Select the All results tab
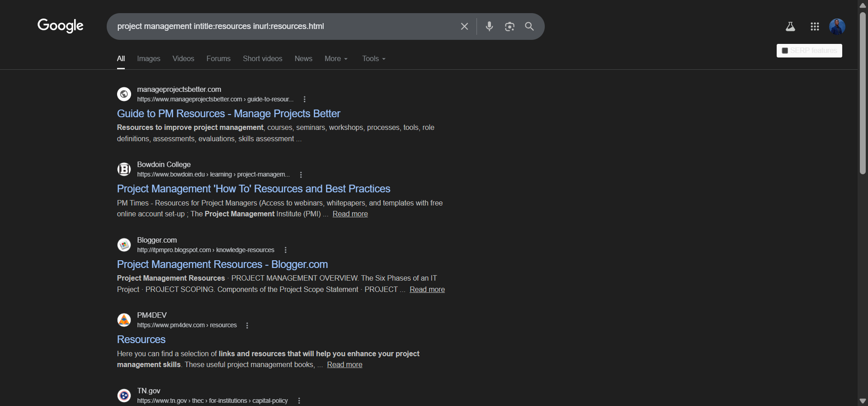Viewport: 868px width, 406px height. [121, 59]
